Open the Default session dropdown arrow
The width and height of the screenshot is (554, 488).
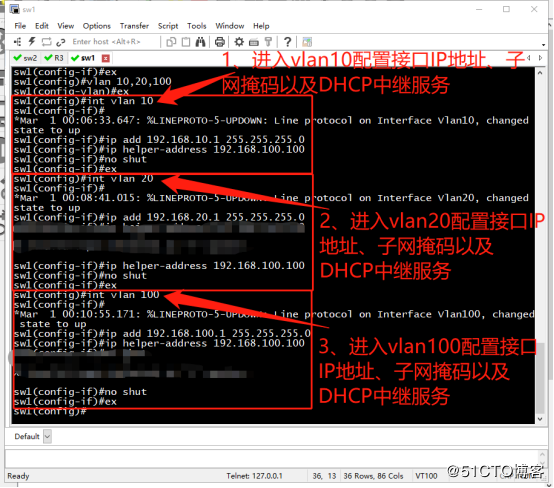point(47,436)
